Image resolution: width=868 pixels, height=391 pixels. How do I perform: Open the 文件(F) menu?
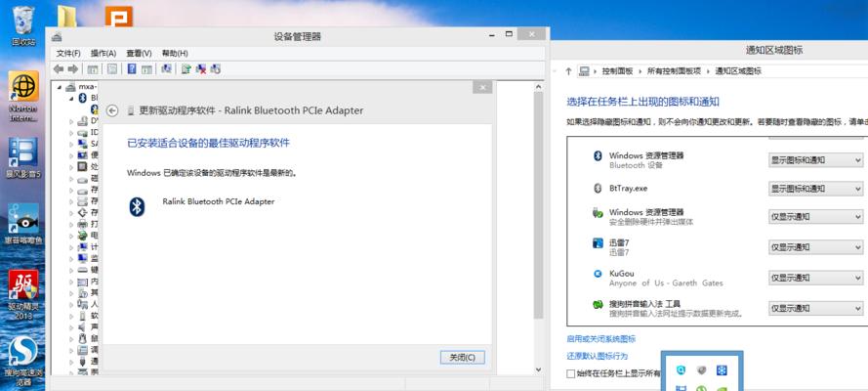click(x=68, y=53)
